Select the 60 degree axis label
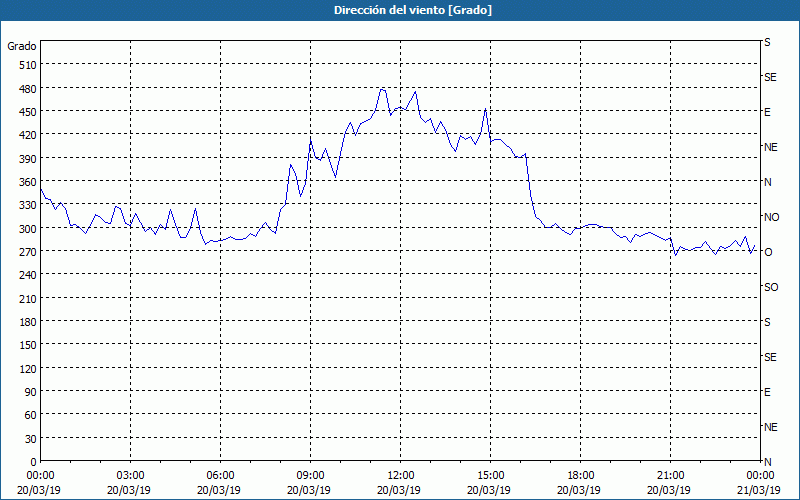This screenshot has width=800, height=500. coord(31,415)
